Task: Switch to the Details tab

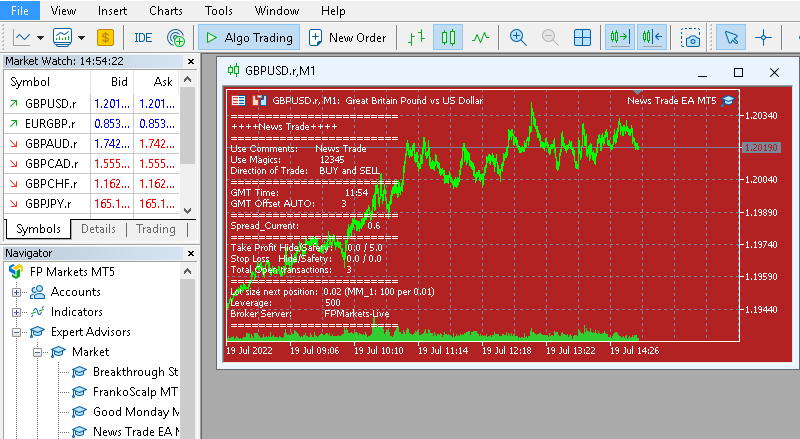Action: 98,229
